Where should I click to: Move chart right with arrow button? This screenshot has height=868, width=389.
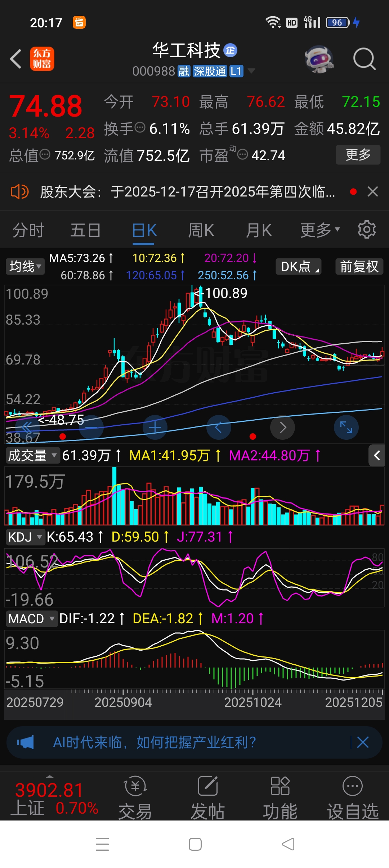pos(283,428)
